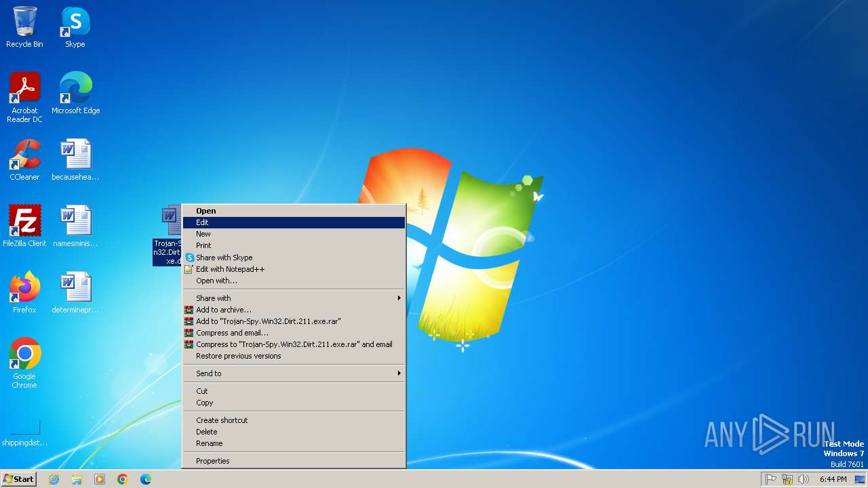Viewport: 868px width, 488px height.
Task: Click the Start button
Action: coord(18,479)
